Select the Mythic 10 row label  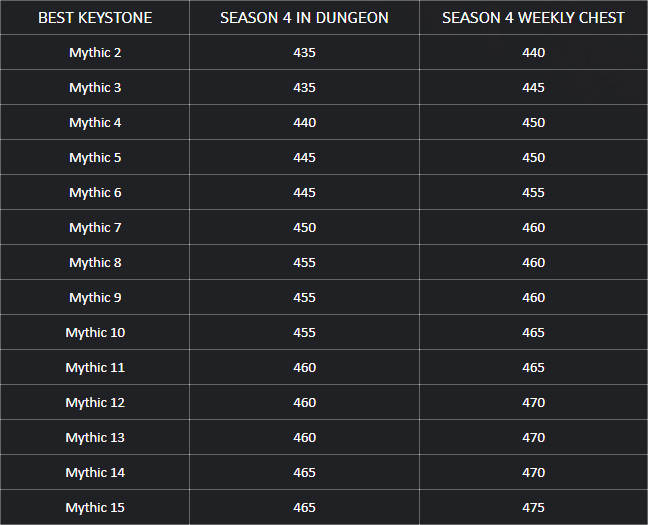point(95,332)
